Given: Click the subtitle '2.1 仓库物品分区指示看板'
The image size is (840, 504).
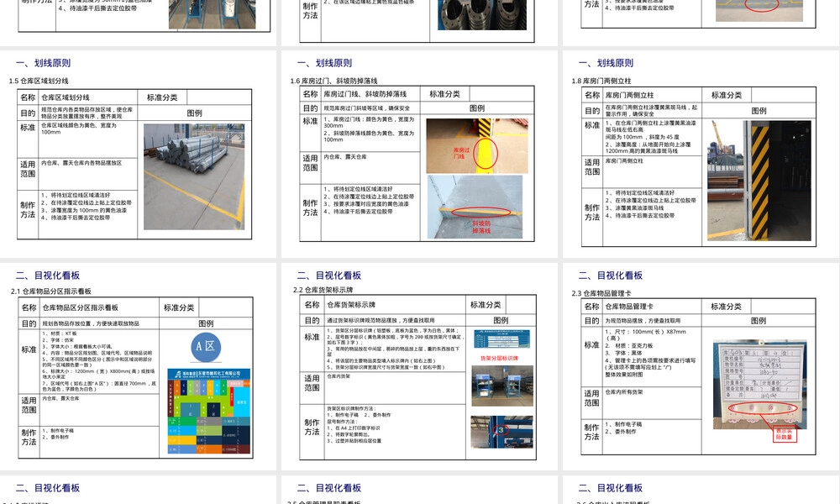Looking at the screenshot, I should (x=51, y=291).
